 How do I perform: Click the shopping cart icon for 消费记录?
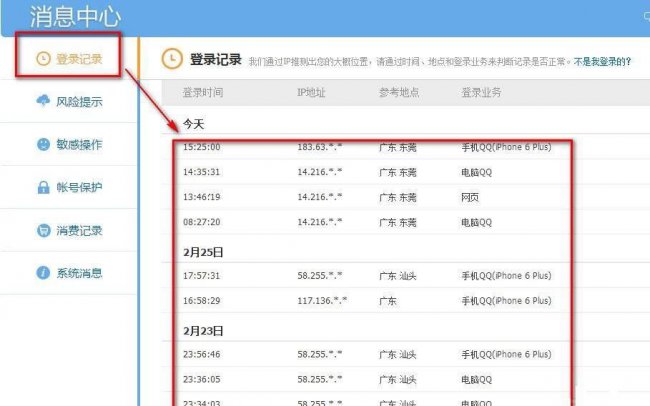click(x=43, y=230)
